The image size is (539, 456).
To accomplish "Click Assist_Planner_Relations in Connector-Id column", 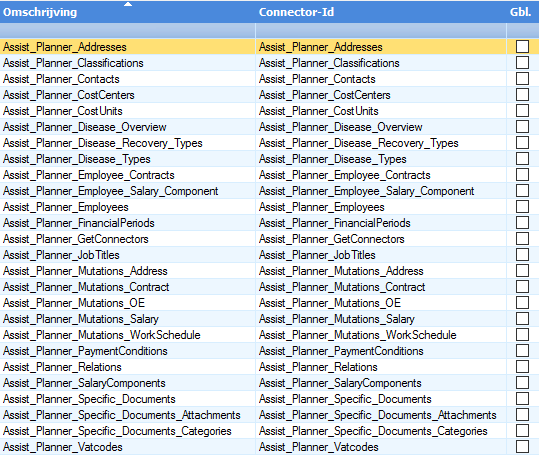I will pos(318,367).
